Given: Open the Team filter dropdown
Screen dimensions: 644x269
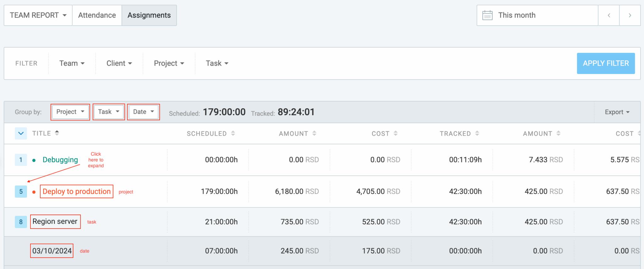Looking at the screenshot, I should point(72,63).
